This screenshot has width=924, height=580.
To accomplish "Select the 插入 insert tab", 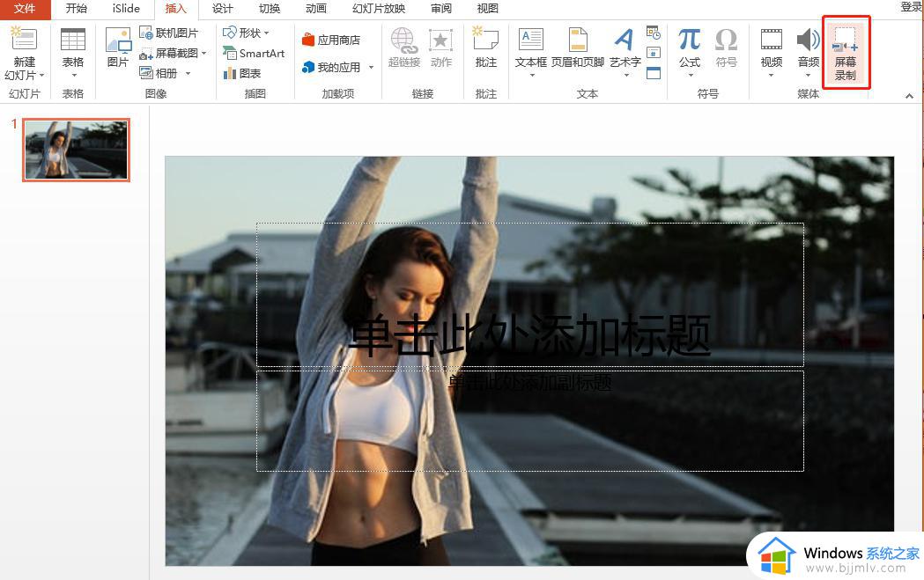I will (x=175, y=9).
